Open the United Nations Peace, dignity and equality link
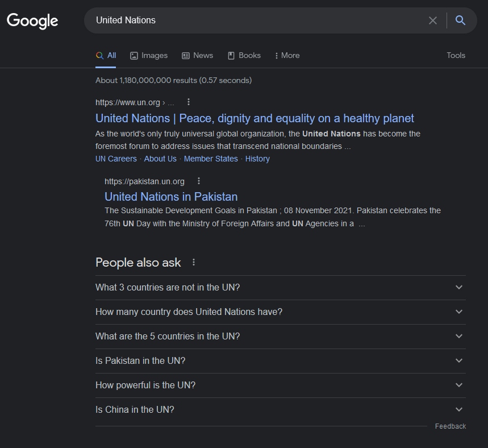This screenshot has width=488, height=448. [x=255, y=118]
